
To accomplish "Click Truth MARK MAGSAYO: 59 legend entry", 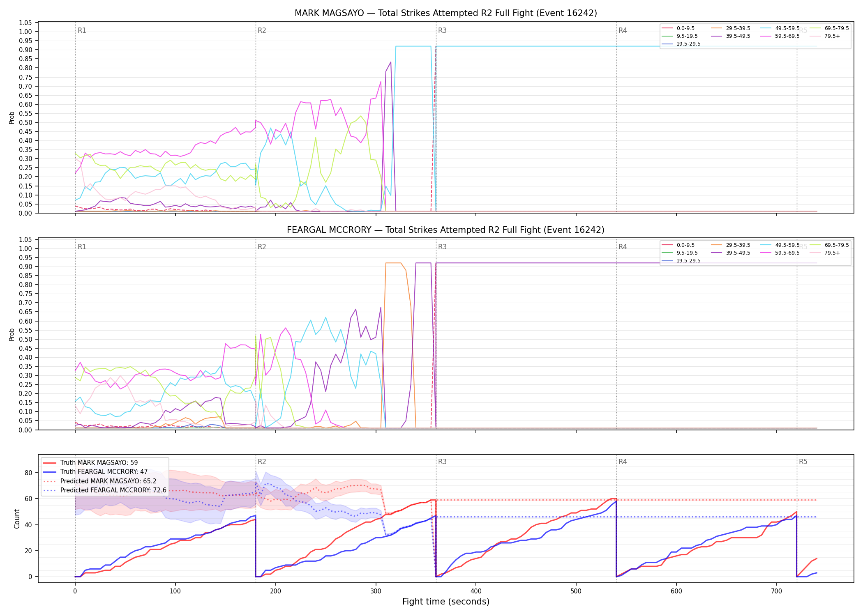I will coord(90,463).
